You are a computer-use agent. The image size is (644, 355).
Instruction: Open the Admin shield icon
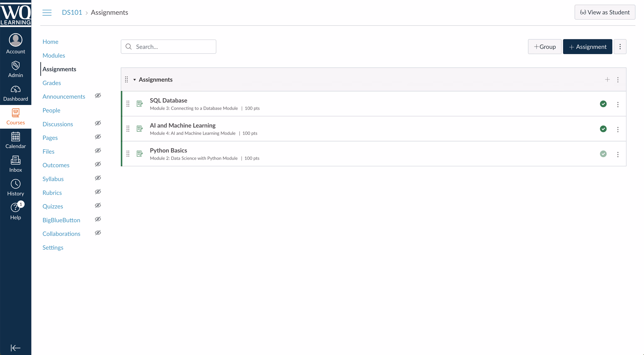pos(15,65)
